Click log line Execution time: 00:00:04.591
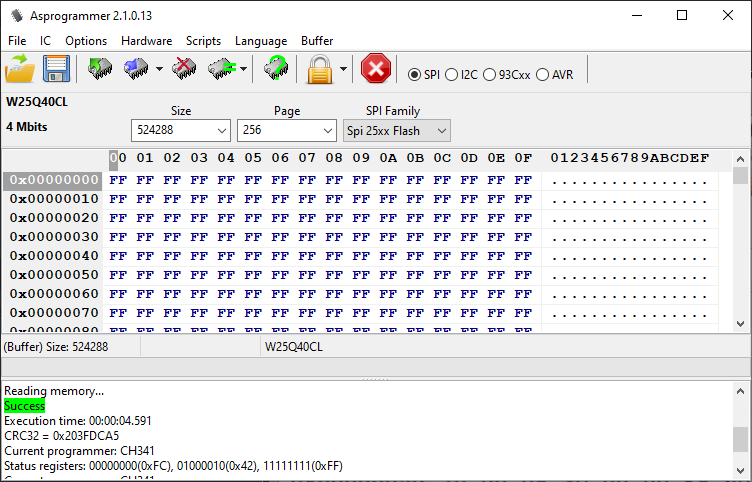This screenshot has height=482, width=752. [x=78, y=421]
